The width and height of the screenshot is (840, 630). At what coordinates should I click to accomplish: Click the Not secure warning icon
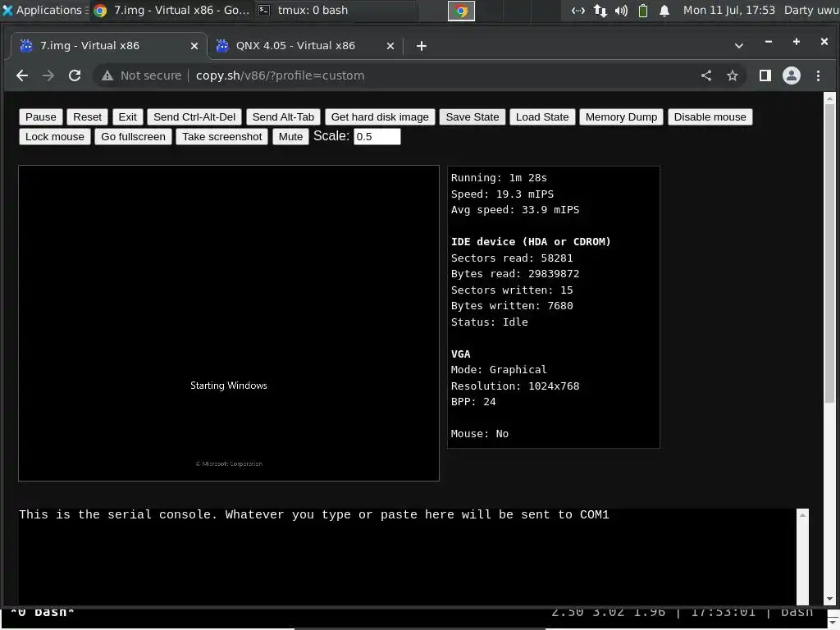pos(107,75)
